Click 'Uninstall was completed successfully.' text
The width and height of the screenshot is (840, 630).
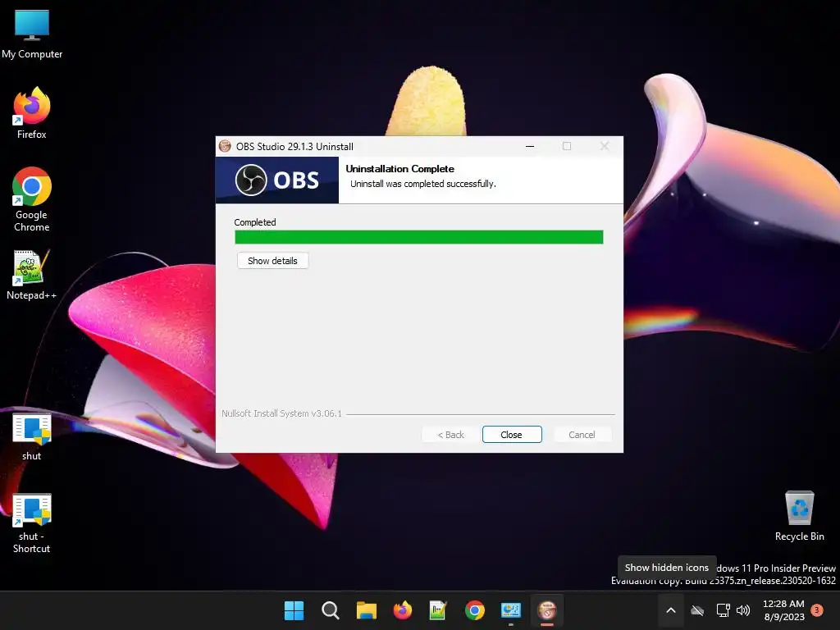point(423,184)
